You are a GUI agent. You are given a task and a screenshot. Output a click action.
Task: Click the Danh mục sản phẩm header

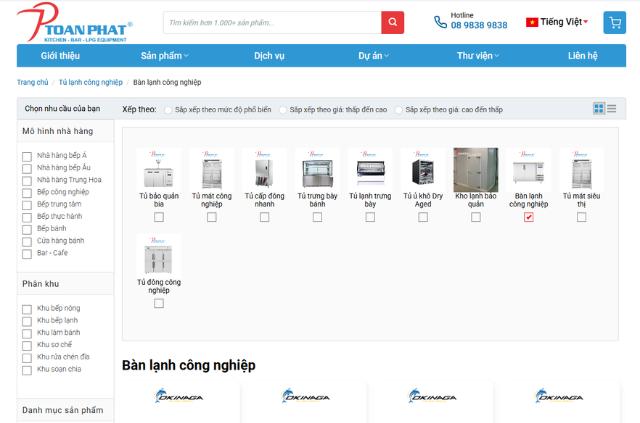point(65,410)
